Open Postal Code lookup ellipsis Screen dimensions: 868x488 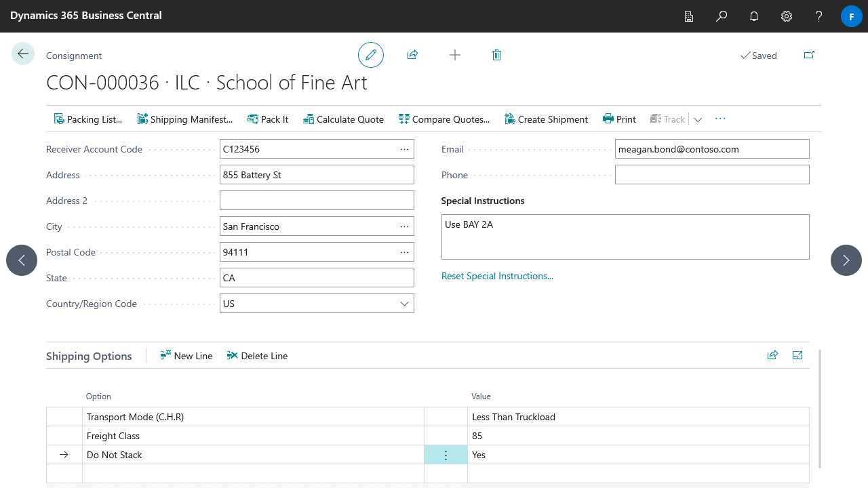pos(405,252)
